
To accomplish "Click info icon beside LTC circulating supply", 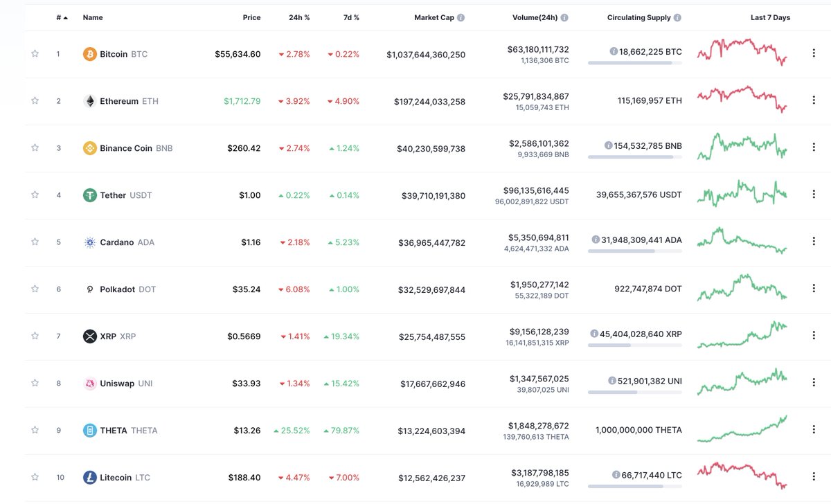I will tap(616, 475).
